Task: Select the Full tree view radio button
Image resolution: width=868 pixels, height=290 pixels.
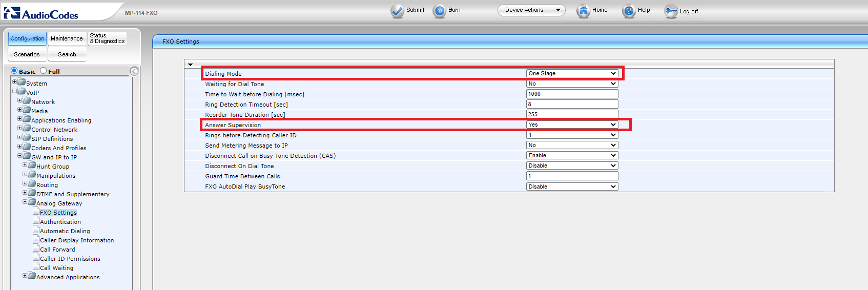Action: [44, 71]
